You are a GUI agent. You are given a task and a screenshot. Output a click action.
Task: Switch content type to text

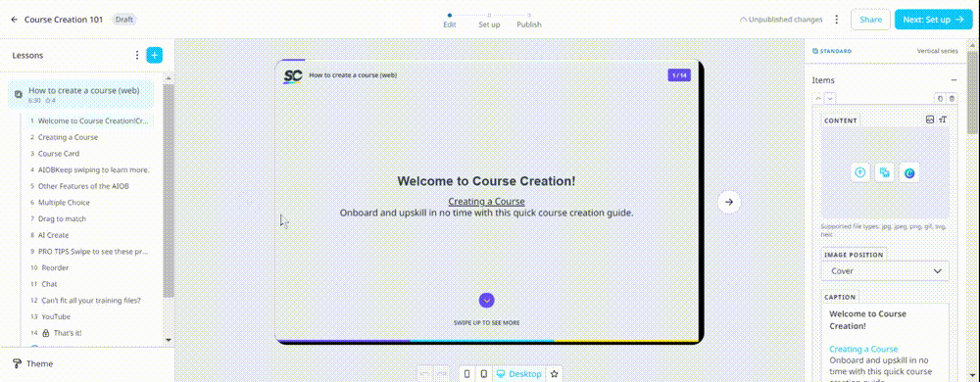[943, 119]
